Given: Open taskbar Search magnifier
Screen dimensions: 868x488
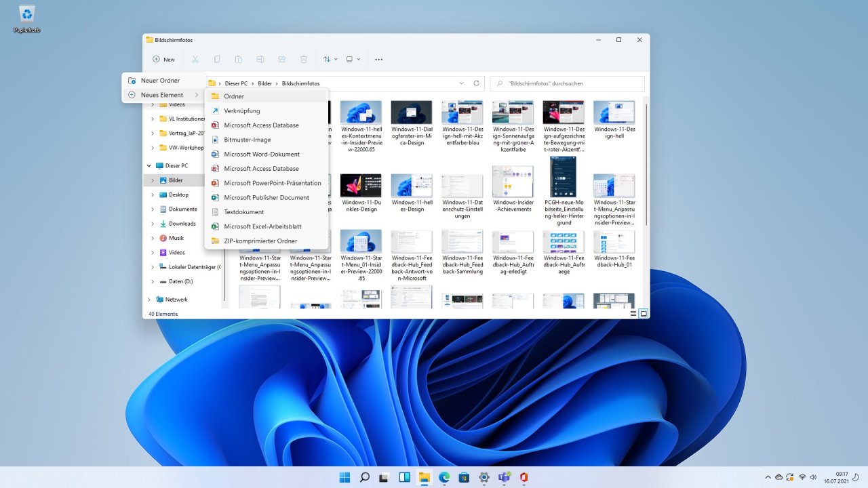Looking at the screenshot, I should click(x=365, y=477).
